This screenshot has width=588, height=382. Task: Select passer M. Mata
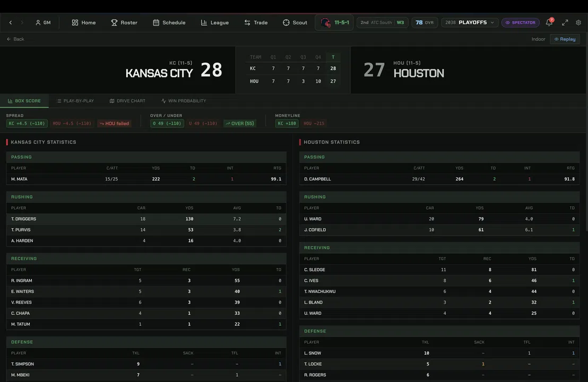pos(146,179)
